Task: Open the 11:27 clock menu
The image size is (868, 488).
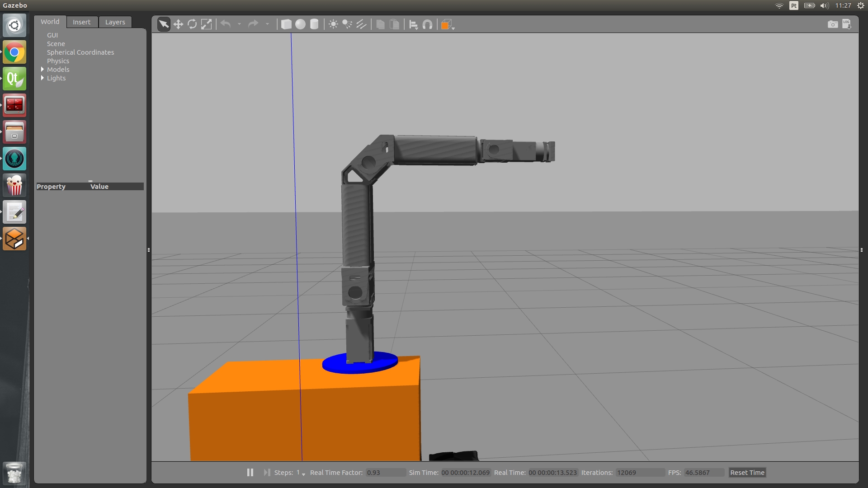Action: pos(843,5)
